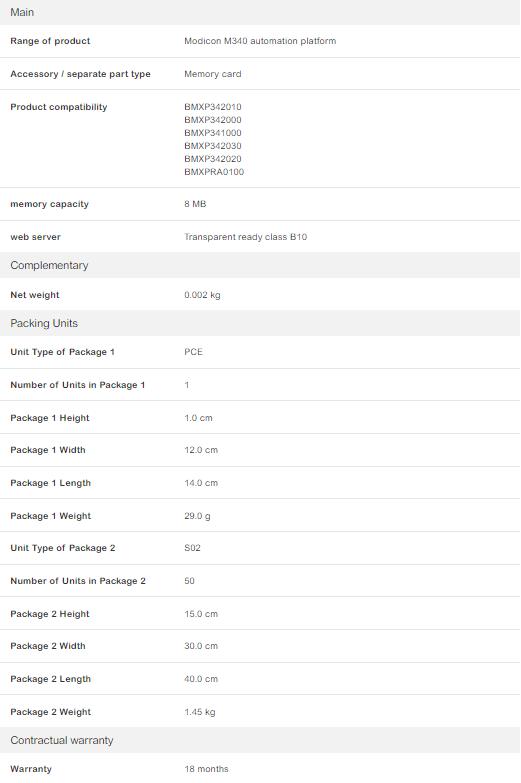This screenshot has height=783, width=521.
Task: Select the BMXP342010 compatibility entry
Action: (213, 107)
